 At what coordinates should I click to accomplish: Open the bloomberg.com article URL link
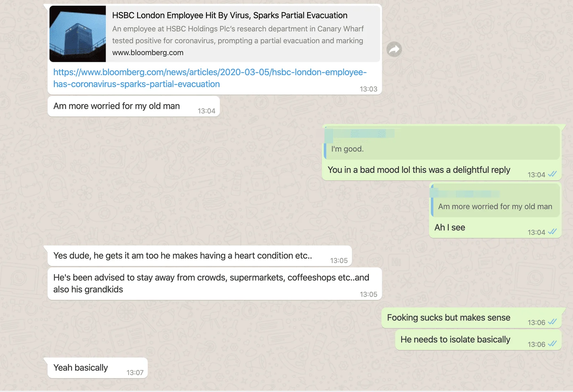(x=210, y=78)
